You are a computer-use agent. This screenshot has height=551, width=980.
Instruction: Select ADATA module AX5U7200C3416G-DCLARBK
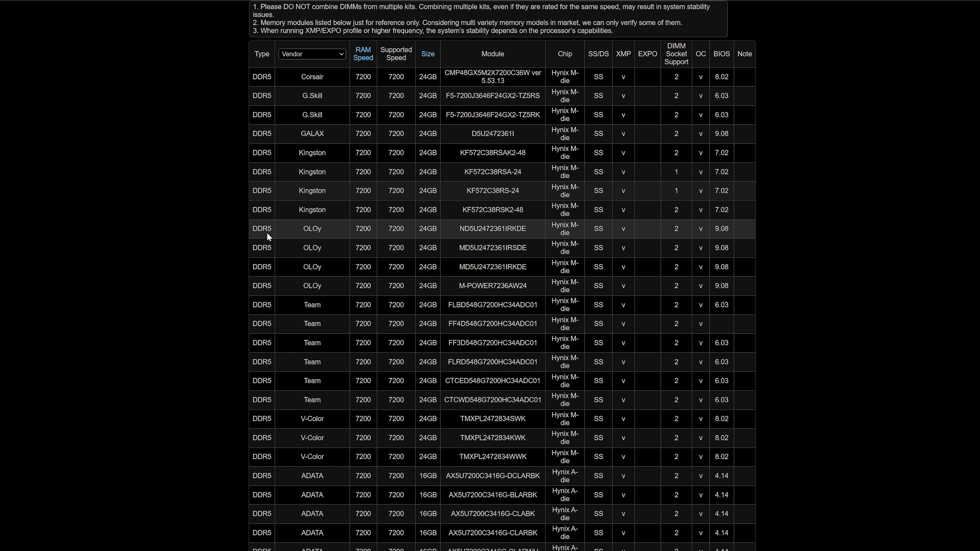tap(493, 476)
